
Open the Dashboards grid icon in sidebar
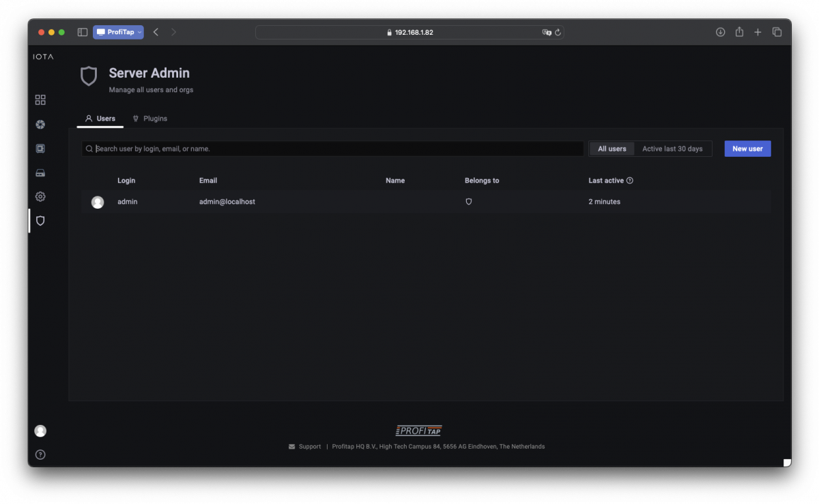(40, 100)
